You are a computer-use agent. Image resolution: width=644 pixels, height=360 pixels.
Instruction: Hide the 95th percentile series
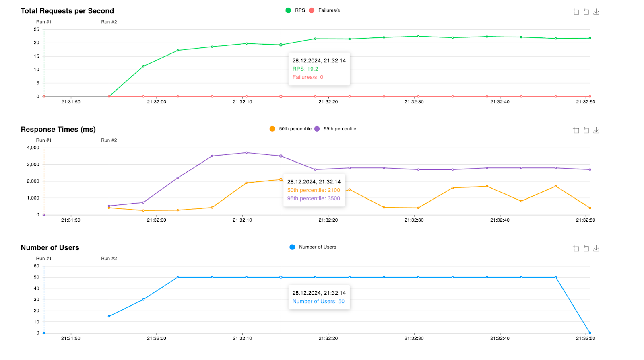[x=335, y=129]
